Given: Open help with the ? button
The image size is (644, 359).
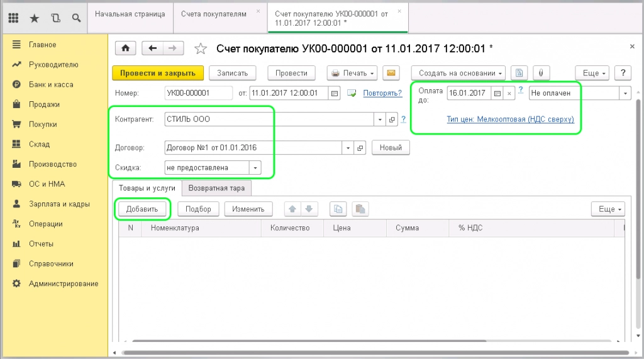Looking at the screenshot, I should (x=623, y=73).
